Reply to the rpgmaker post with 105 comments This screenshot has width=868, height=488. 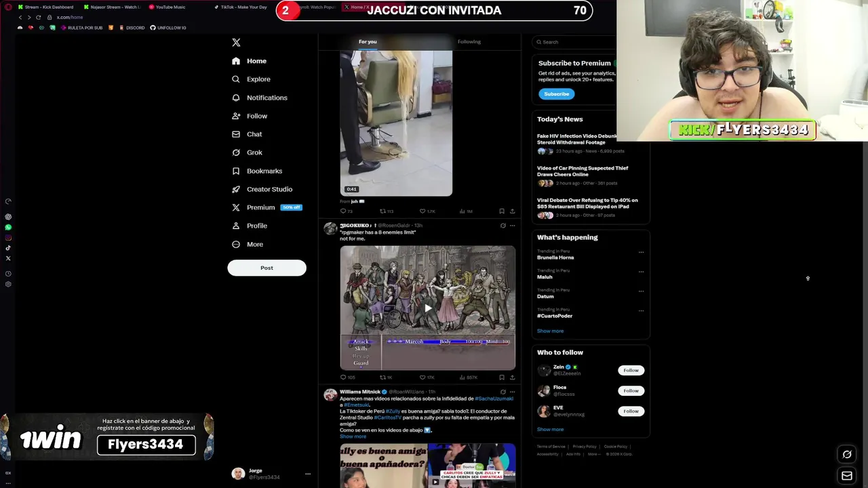pos(348,378)
